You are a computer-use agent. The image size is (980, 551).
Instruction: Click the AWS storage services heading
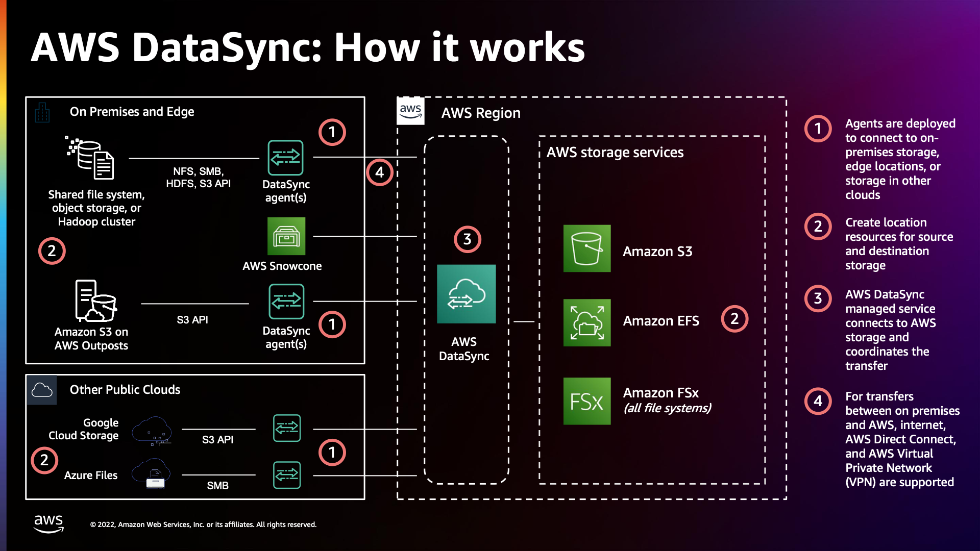[x=615, y=152]
